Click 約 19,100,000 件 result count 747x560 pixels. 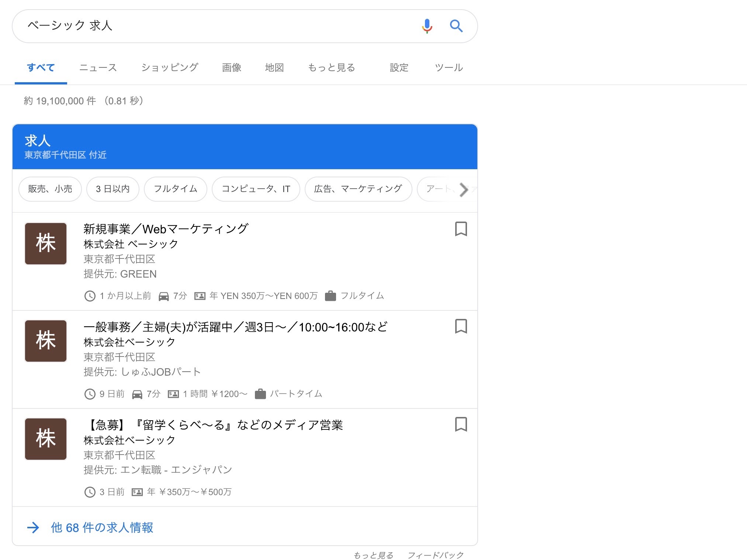pyautogui.click(x=60, y=101)
